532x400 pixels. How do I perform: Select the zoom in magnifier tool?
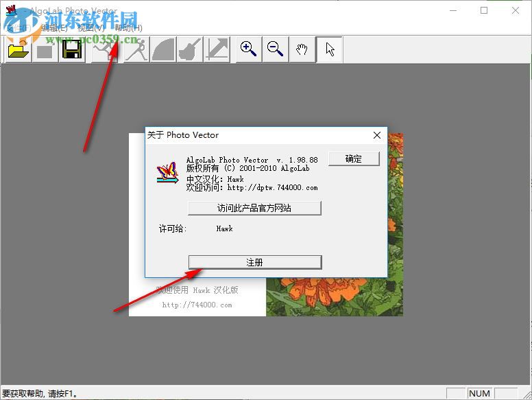point(248,49)
